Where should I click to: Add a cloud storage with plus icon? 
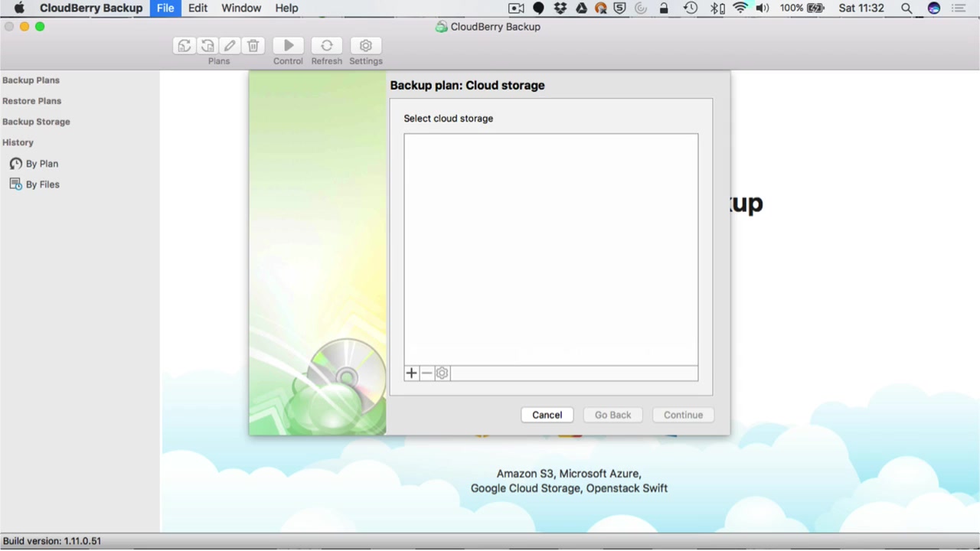[x=411, y=373]
